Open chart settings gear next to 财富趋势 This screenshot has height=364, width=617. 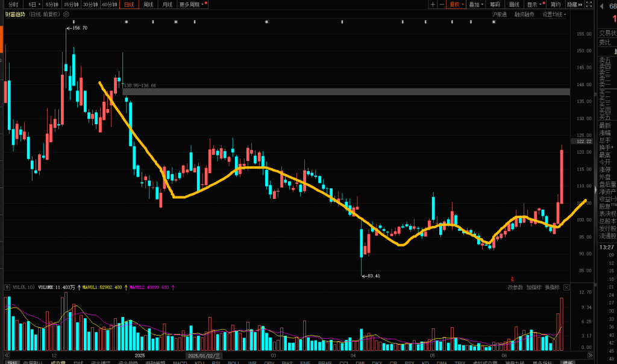click(x=66, y=14)
